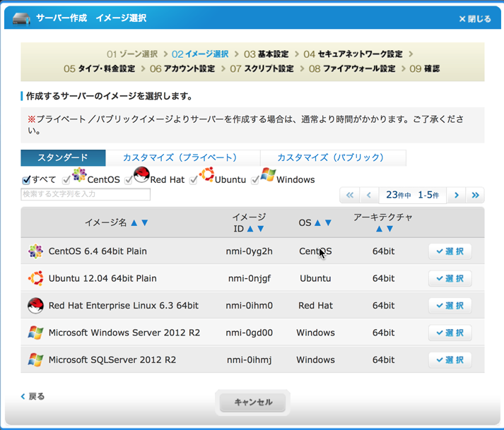This screenshot has height=430, width=504.
Task: Click step 08 ファイアウォール設定
Action: pos(352,68)
